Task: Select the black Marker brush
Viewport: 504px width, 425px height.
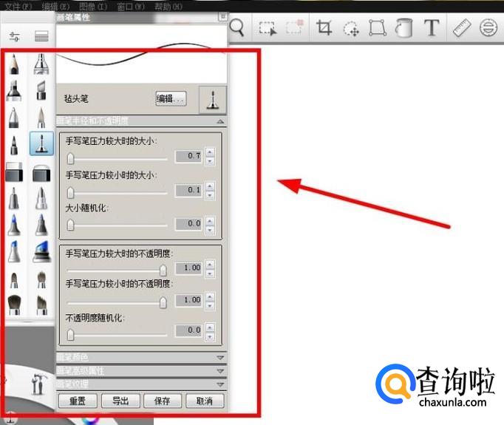Action: [13, 91]
